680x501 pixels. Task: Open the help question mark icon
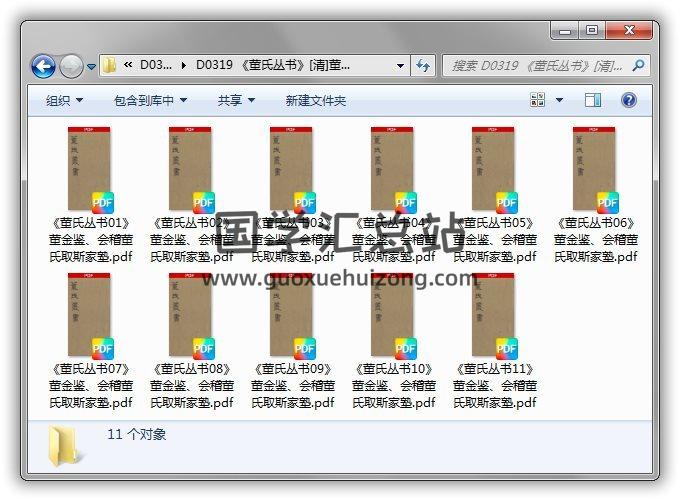tap(629, 100)
